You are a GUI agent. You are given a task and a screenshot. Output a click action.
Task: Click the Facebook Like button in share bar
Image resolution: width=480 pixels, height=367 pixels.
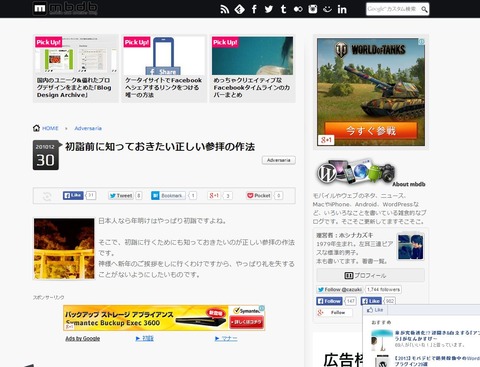(73, 195)
